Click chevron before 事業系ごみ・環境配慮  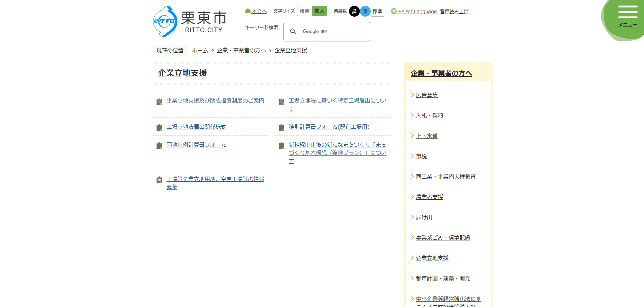412,237
